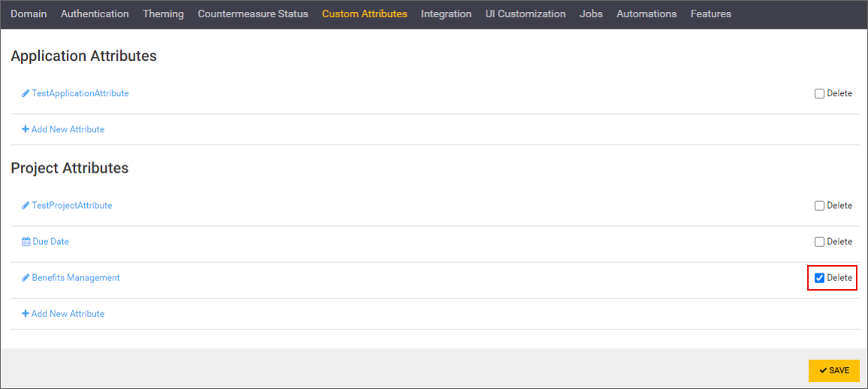
Task: Click calendar icon beside Due Date
Action: (x=26, y=242)
